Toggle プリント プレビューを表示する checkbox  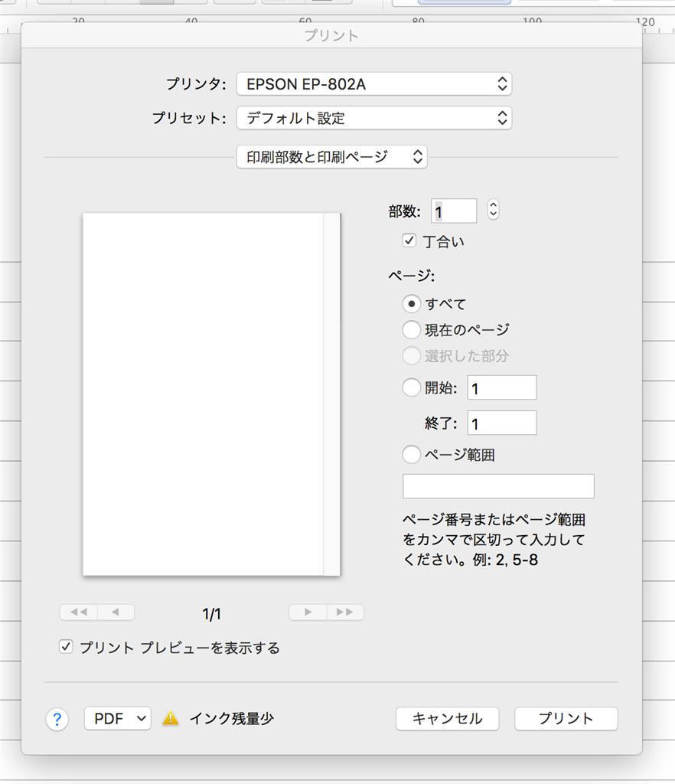[x=66, y=646]
